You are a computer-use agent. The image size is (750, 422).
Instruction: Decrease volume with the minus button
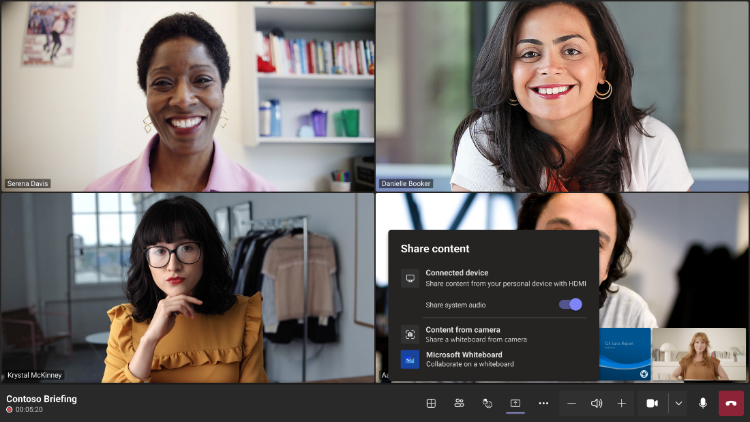[572, 403]
